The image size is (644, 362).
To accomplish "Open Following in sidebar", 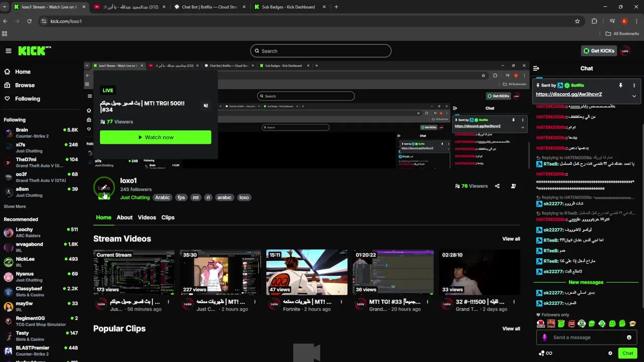I will (22, 99).
